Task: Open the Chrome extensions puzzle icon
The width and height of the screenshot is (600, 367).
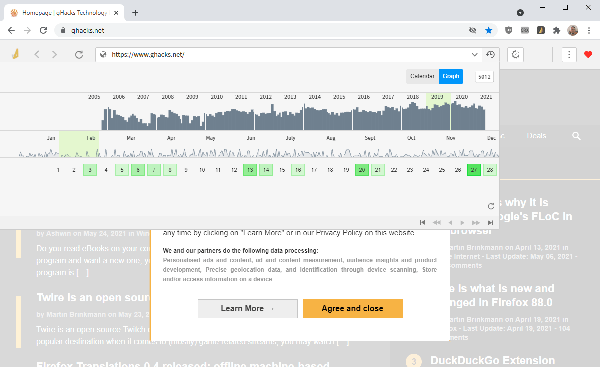Action: point(556,30)
